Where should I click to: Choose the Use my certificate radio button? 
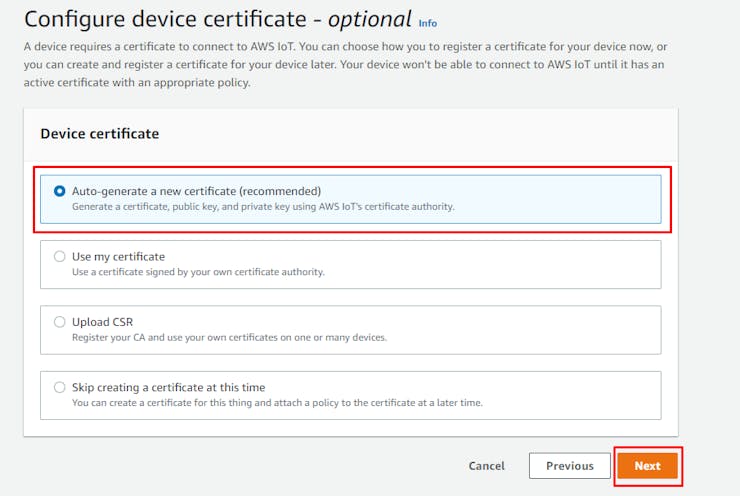(x=59, y=257)
